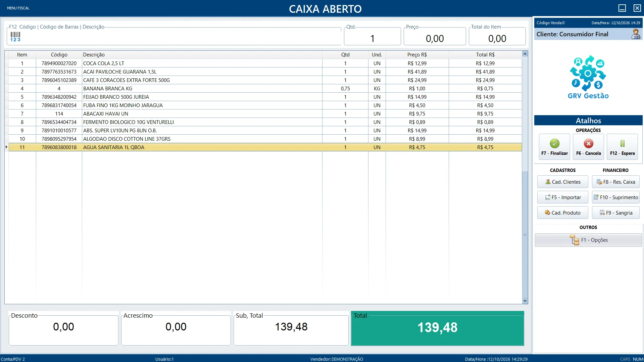Select ALGODAO DISCO COTTON LINE 37GRS row
Screen dimensions: 644x362
[x=265, y=139]
